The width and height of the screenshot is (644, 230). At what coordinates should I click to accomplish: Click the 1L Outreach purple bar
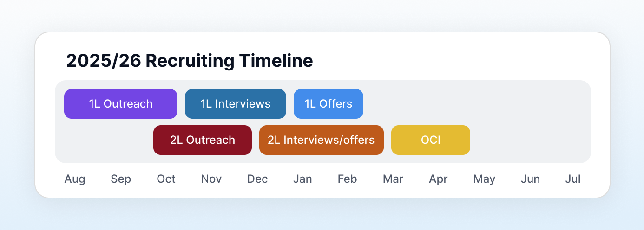pos(121,104)
